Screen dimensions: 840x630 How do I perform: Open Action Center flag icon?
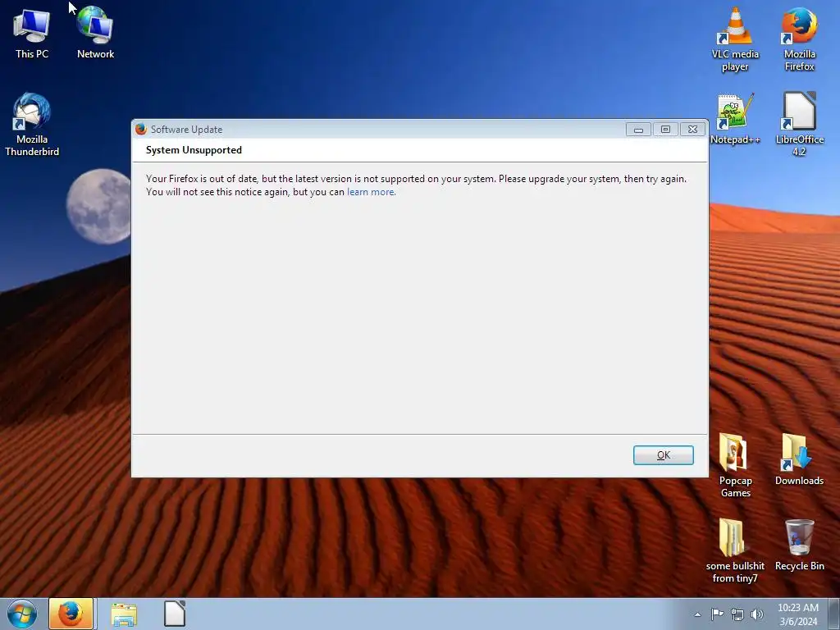[x=717, y=614]
